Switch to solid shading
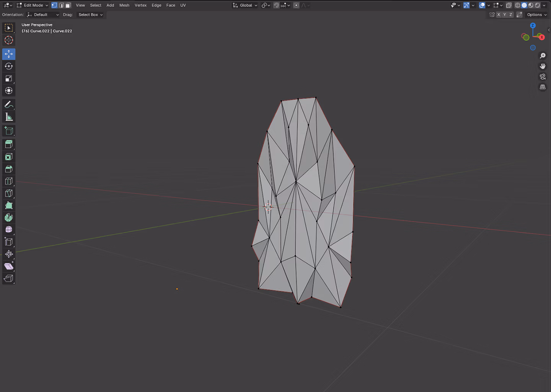Image resolution: width=551 pixels, height=392 pixels. click(524, 5)
